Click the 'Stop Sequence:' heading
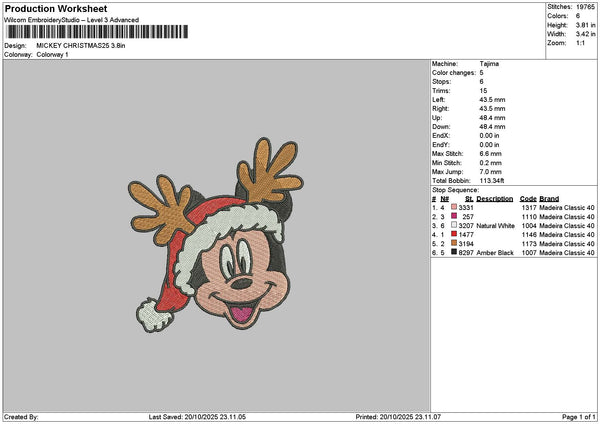600x424 pixels. (x=455, y=190)
